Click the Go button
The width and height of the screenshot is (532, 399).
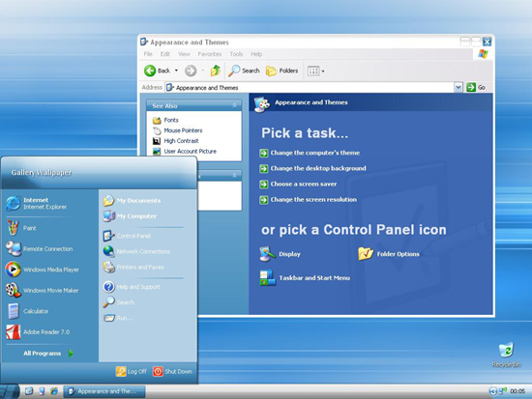coord(476,88)
